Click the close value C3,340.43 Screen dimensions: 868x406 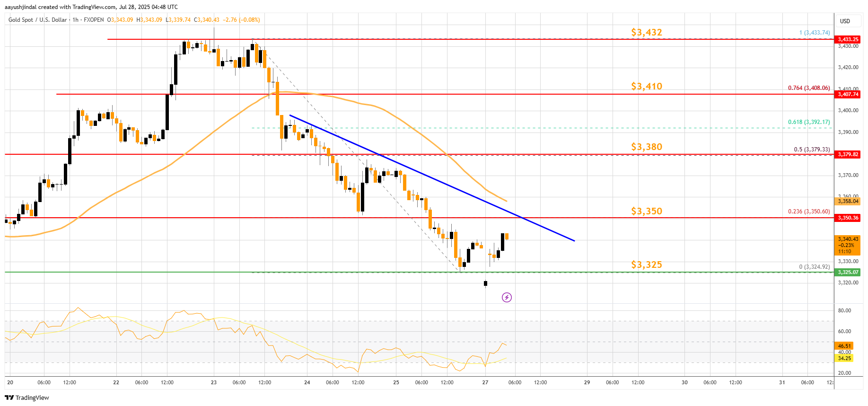207,20
